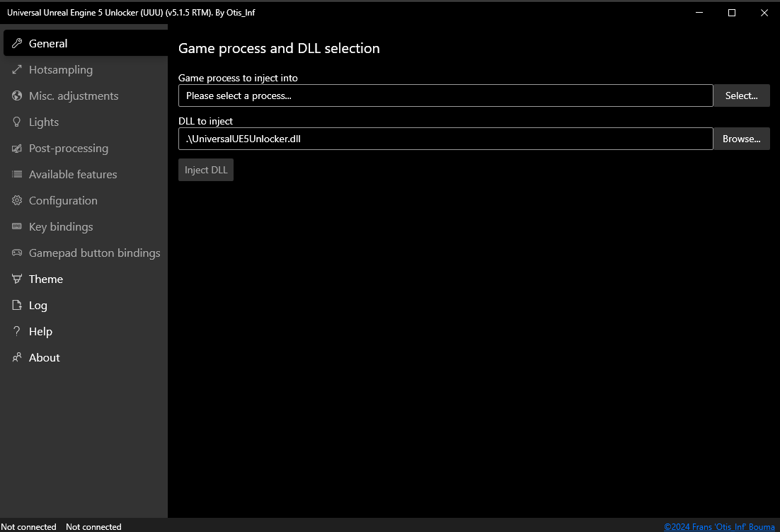Click the question mark icon beside Help
The width and height of the screenshot is (780, 532).
17,331
